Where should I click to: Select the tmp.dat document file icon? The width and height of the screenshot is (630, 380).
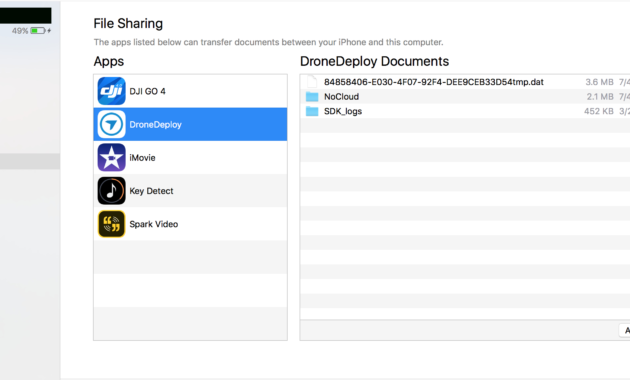[312, 82]
